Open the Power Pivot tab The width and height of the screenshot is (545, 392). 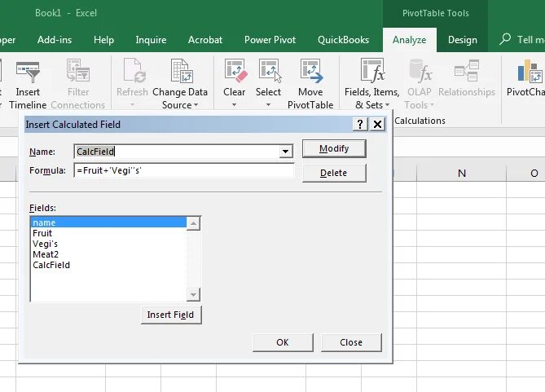pyautogui.click(x=270, y=40)
